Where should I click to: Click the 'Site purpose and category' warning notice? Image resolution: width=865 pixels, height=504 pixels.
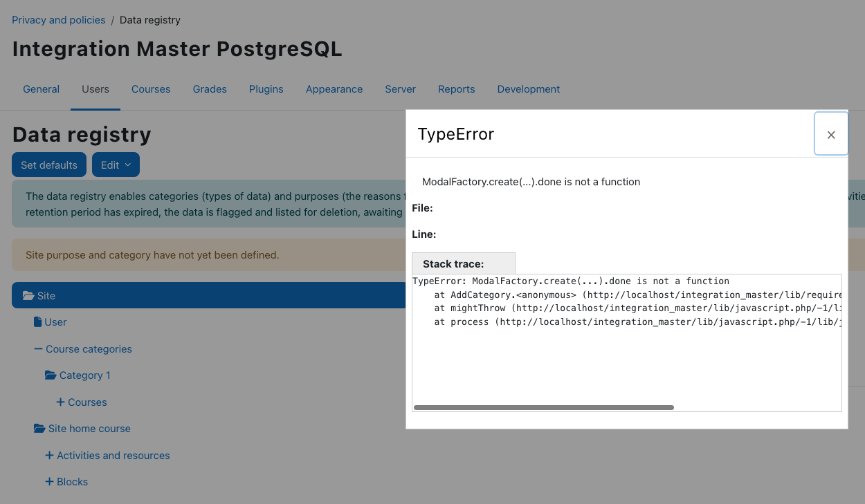pyautogui.click(x=152, y=255)
